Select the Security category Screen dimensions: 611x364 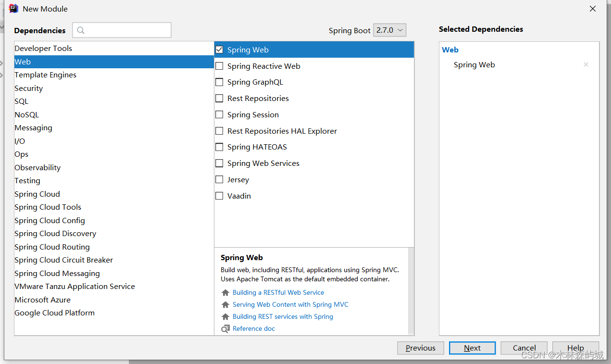(114, 88)
